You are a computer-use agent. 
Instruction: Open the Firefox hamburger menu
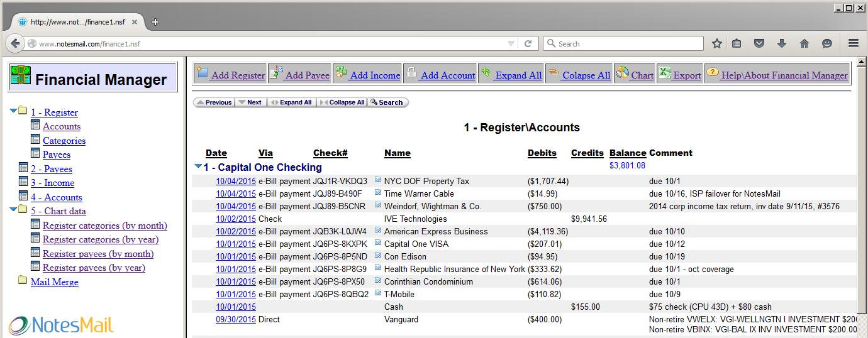854,43
